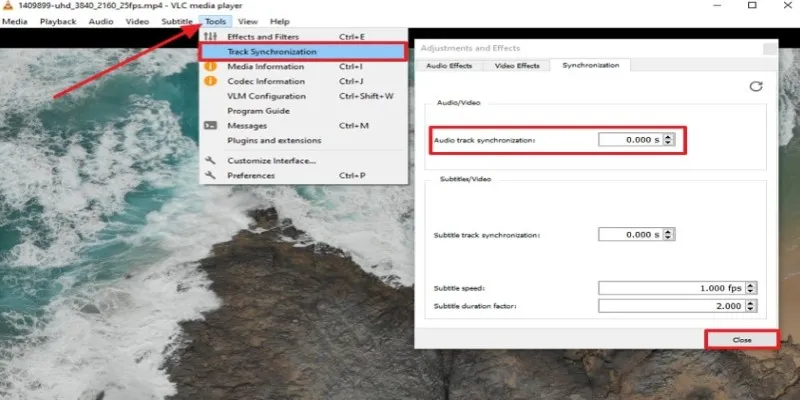The width and height of the screenshot is (800, 400).
Task: Click the Tools menu
Action: (216, 21)
